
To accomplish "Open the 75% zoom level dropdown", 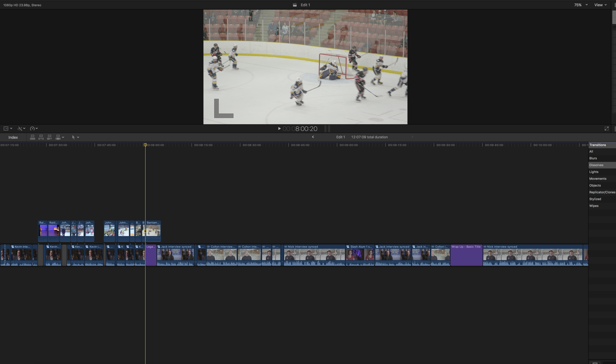I will coord(581,5).
